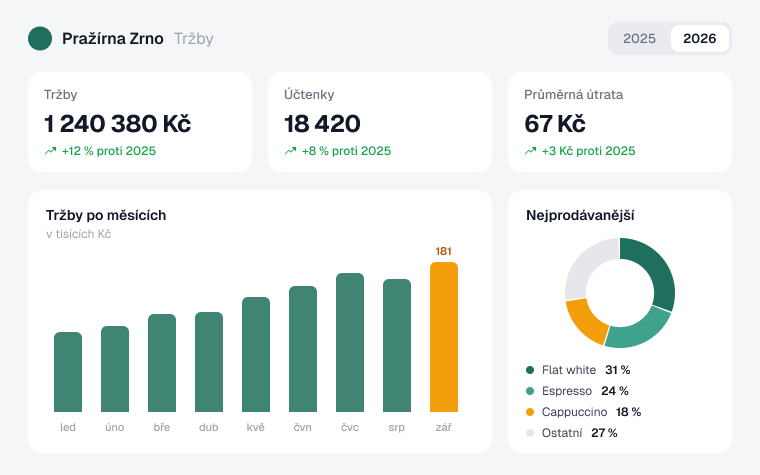Click the +12 % proti 2025 text

tap(109, 151)
